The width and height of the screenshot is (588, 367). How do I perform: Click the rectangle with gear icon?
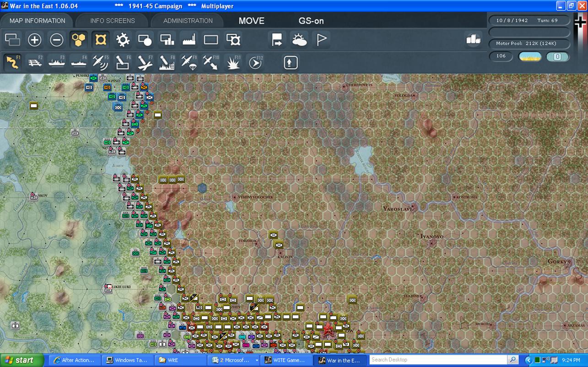233,40
